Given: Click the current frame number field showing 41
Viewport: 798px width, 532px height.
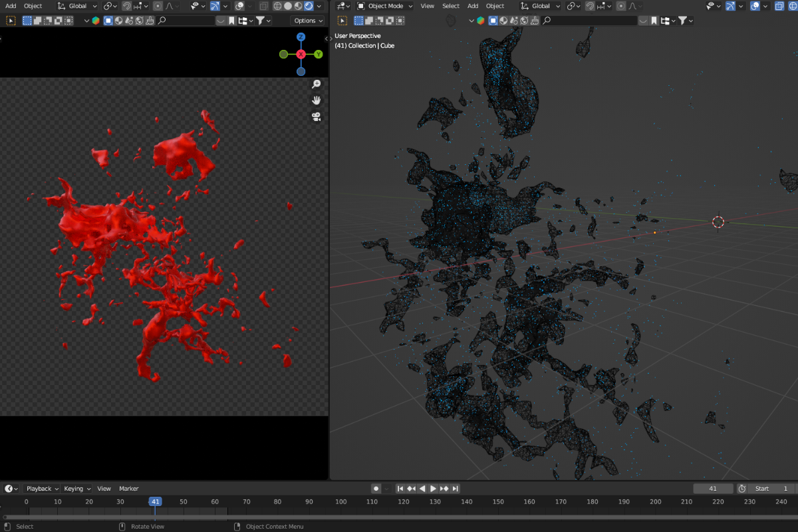Looking at the screenshot, I should click(713, 489).
